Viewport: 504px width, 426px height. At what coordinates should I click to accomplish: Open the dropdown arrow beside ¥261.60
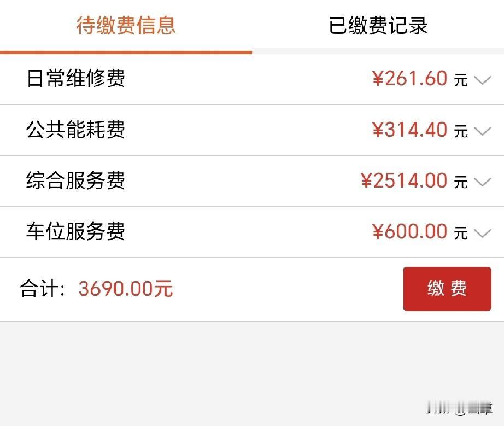pos(483,79)
